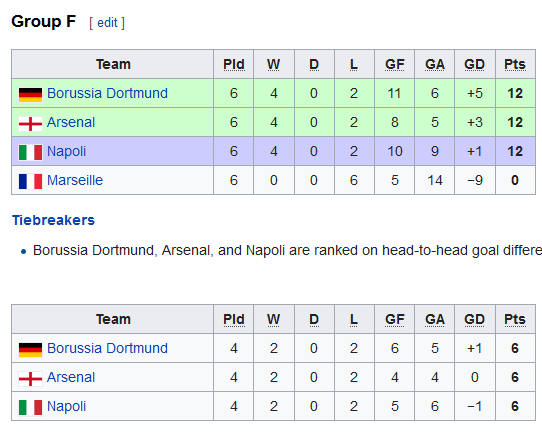Click the England flag in the tiebreaker table
542x433 pixels.
pyautogui.click(x=30, y=379)
